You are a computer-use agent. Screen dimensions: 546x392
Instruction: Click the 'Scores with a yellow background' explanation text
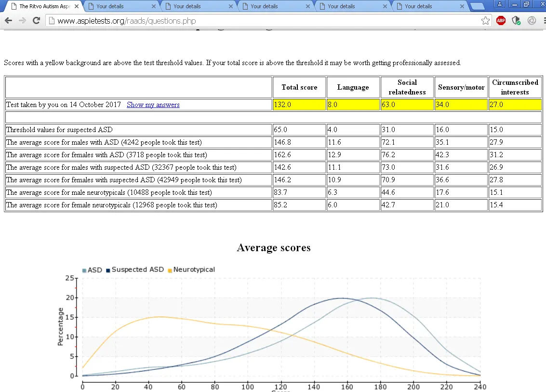pyautogui.click(x=232, y=63)
